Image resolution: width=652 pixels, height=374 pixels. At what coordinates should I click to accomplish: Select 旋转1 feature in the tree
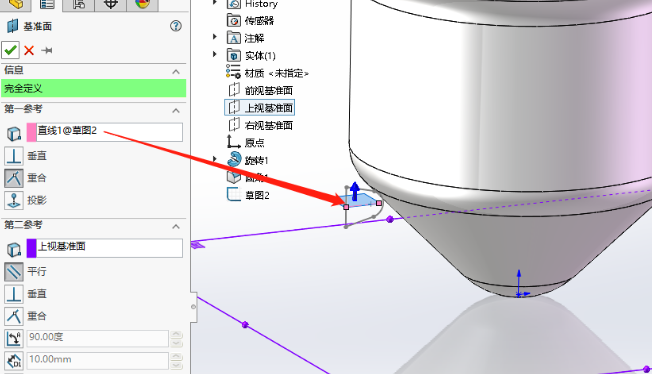tap(257, 161)
